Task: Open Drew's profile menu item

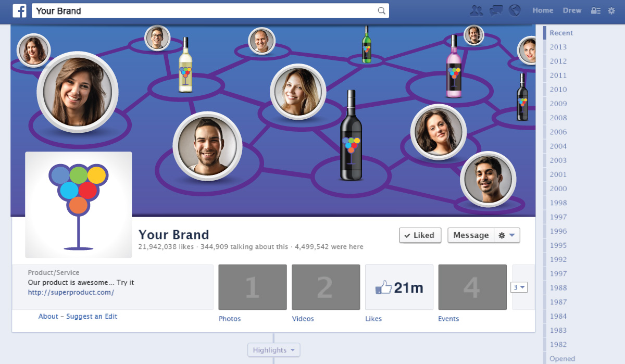Action: coord(571,10)
